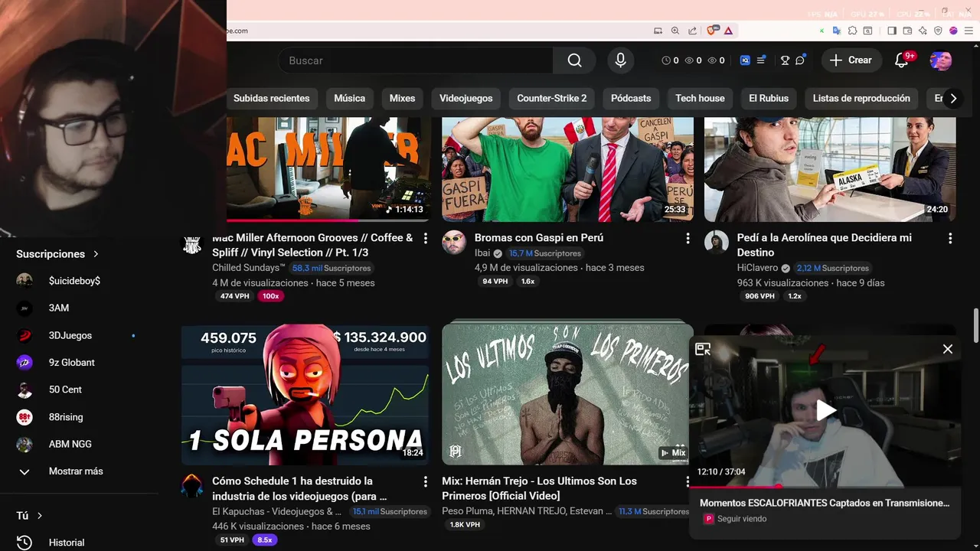Focus the Buscar search field

pyautogui.click(x=416, y=60)
